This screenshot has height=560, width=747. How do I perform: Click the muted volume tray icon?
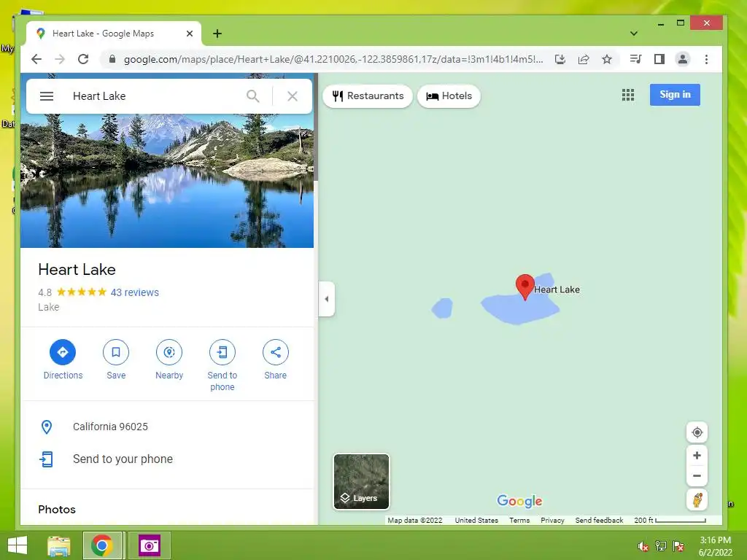[643, 546]
